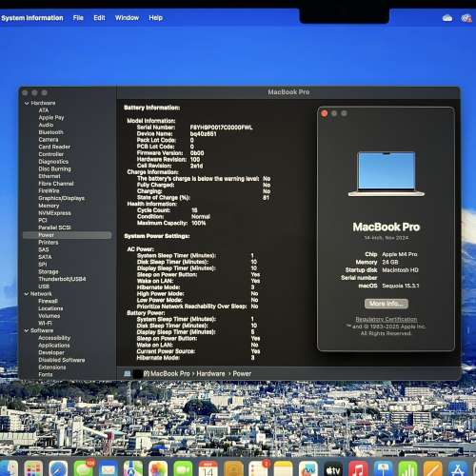Open the Calendar icon showing 14
Screen dimensions: 476x476
[x=208, y=468]
